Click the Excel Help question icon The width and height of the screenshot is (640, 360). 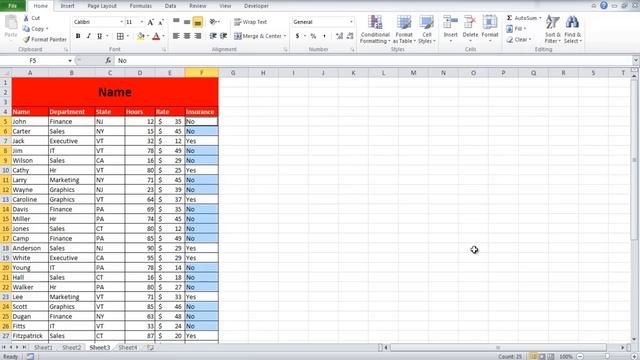tap(604, 5)
